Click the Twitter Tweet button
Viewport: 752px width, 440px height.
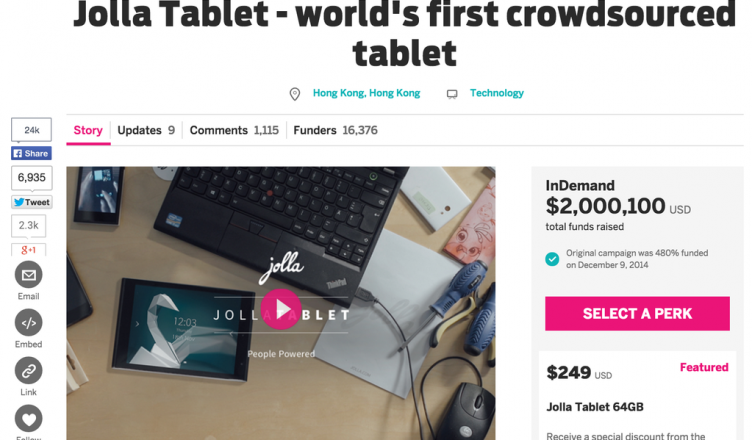(x=31, y=201)
